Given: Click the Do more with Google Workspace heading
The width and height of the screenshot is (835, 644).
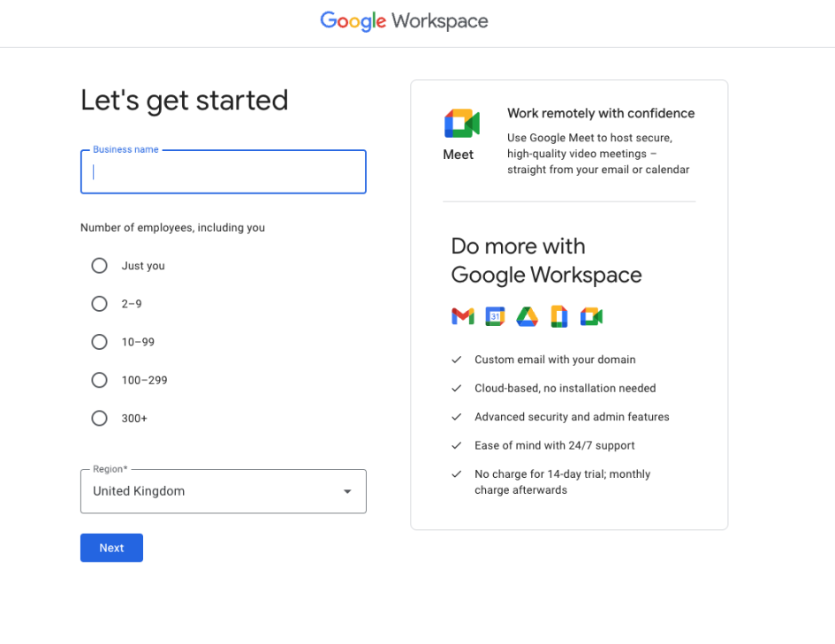Looking at the screenshot, I should pyautogui.click(x=546, y=261).
